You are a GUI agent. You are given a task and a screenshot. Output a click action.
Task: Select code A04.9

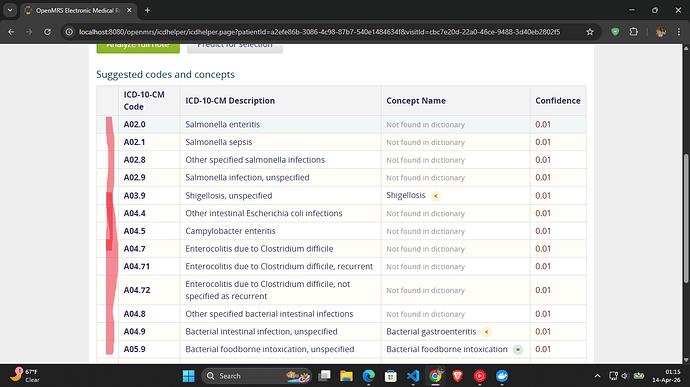134,332
